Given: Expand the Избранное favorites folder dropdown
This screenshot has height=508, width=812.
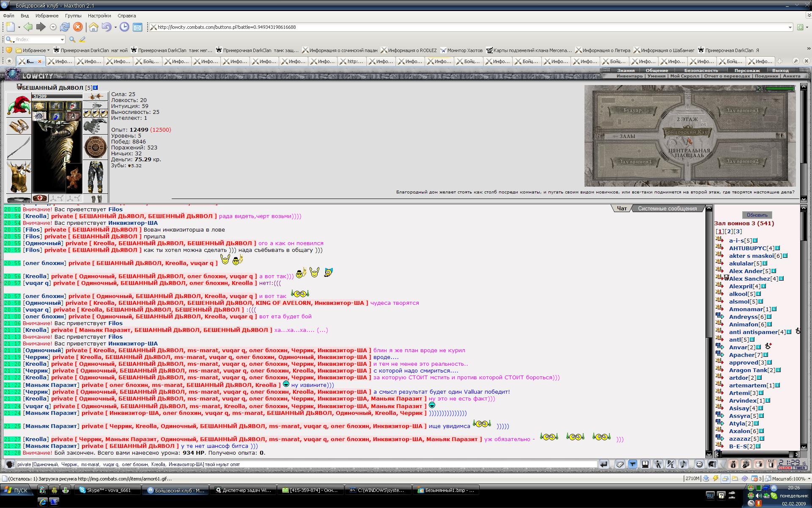Looking at the screenshot, I should tap(48, 50).
